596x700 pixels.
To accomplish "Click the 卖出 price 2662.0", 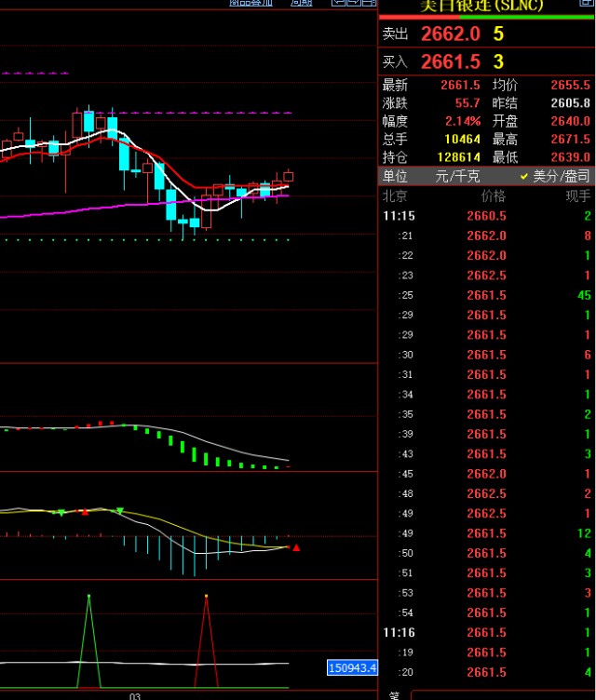I will point(451,34).
